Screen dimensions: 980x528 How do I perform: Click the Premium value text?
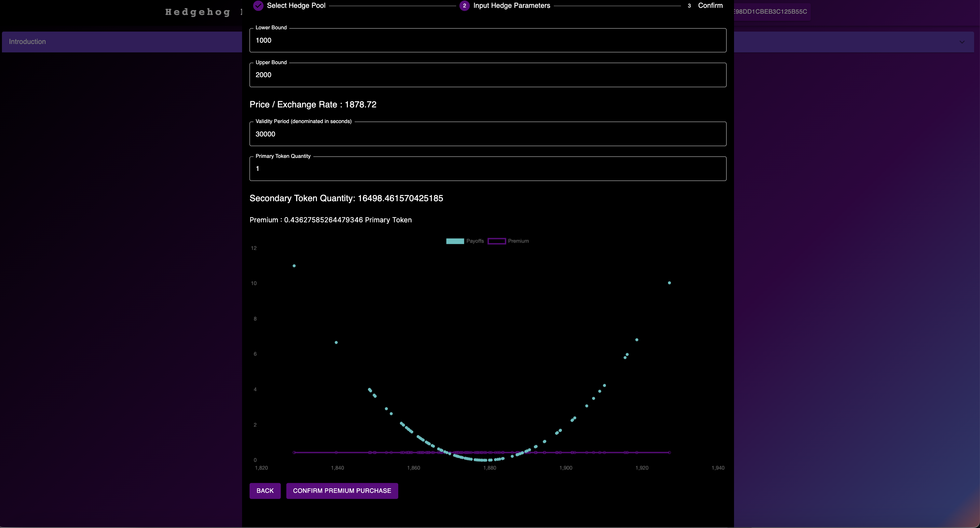[331, 220]
